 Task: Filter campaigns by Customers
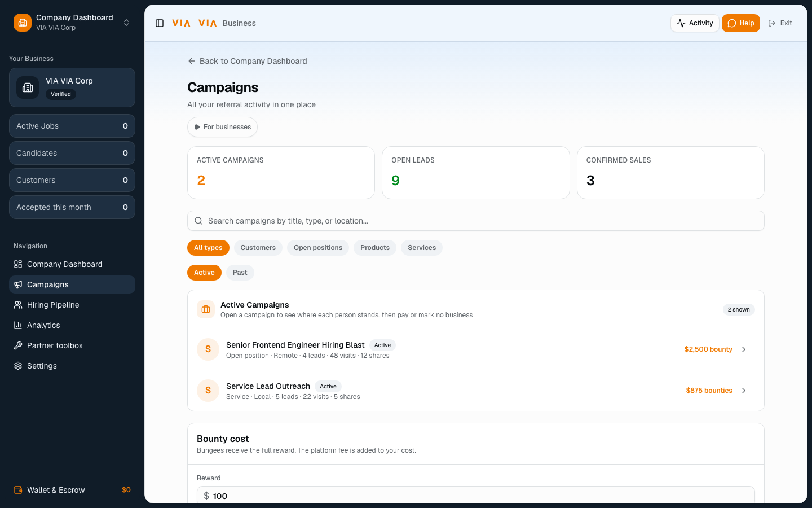258,248
